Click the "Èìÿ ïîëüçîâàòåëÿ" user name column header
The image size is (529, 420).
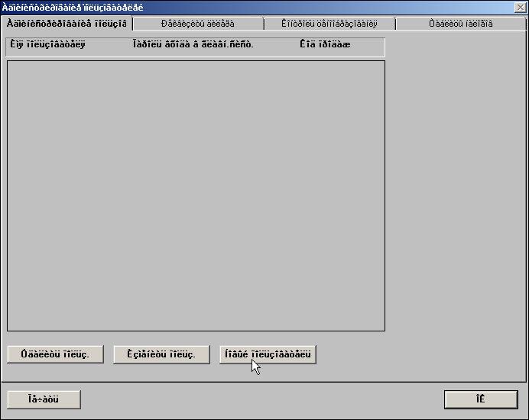(x=47, y=44)
